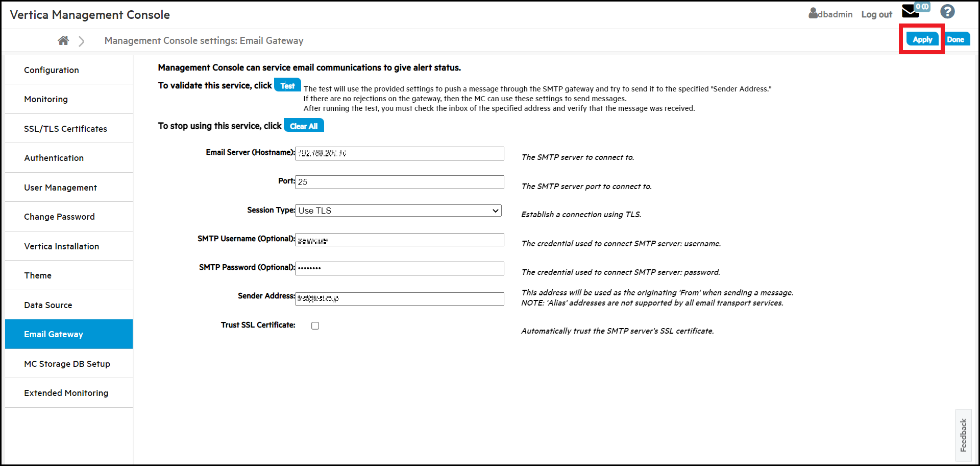Click the Done button
The height and width of the screenshot is (466, 980).
click(955, 39)
